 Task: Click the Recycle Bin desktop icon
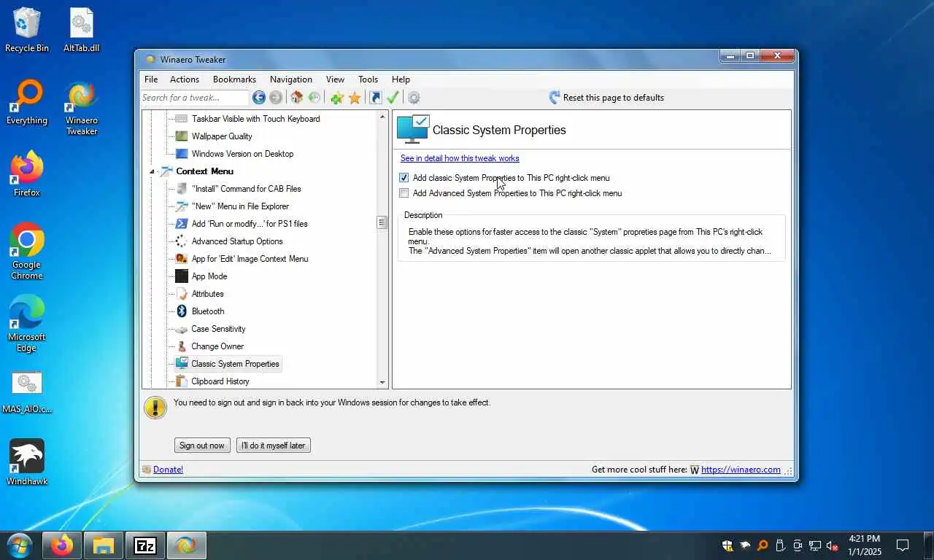(x=27, y=30)
